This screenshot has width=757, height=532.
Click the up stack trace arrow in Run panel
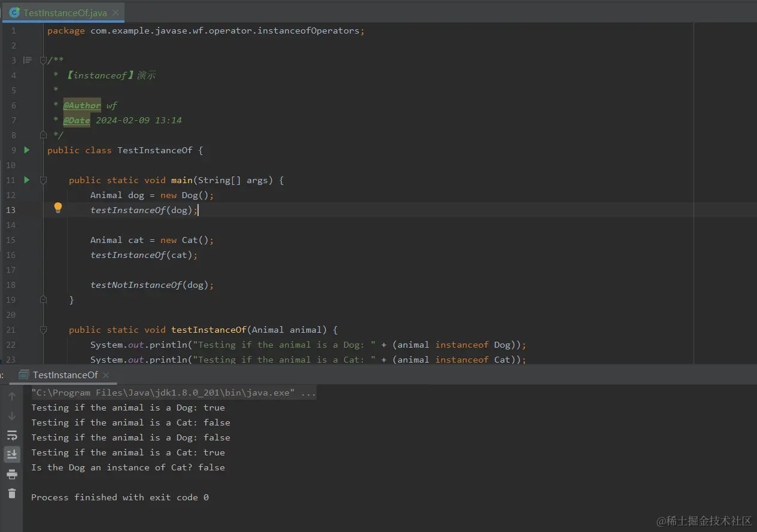click(12, 396)
